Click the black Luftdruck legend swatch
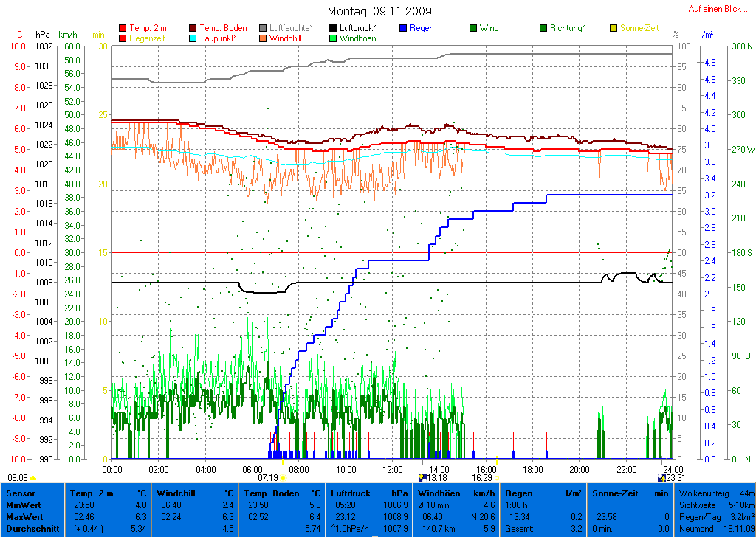The image size is (756, 537). pyautogui.click(x=334, y=28)
